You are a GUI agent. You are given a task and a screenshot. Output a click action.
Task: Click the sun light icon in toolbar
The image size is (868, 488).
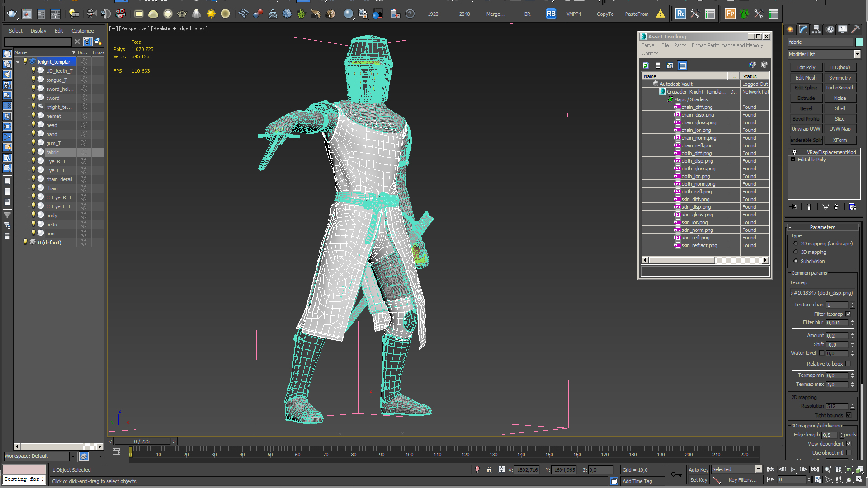[x=211, y=14]
